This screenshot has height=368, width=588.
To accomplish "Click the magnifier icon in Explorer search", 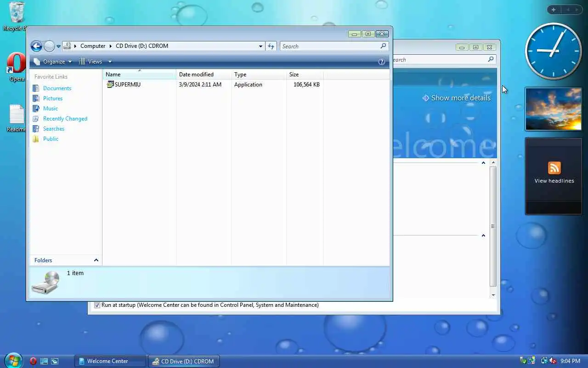I will point(383,46).
